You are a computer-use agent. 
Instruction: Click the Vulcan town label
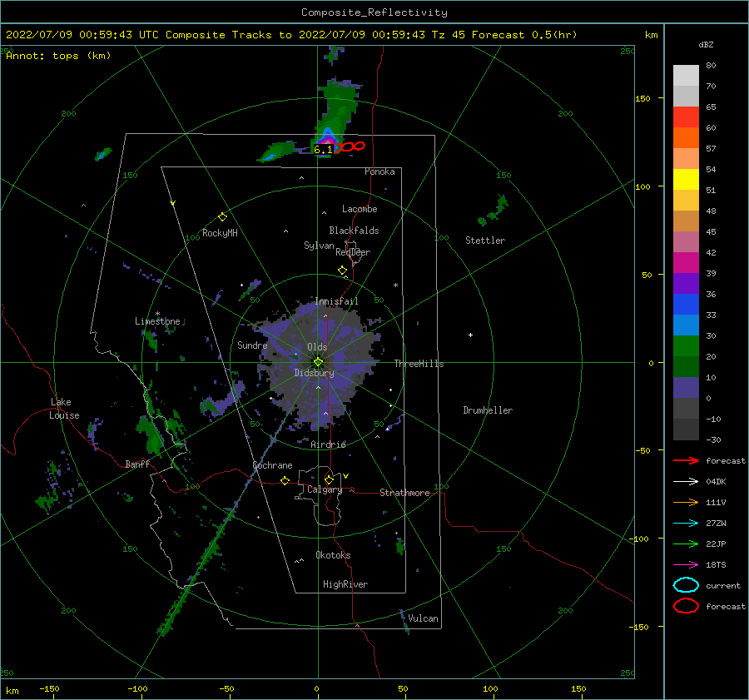[x=424, y=618]
